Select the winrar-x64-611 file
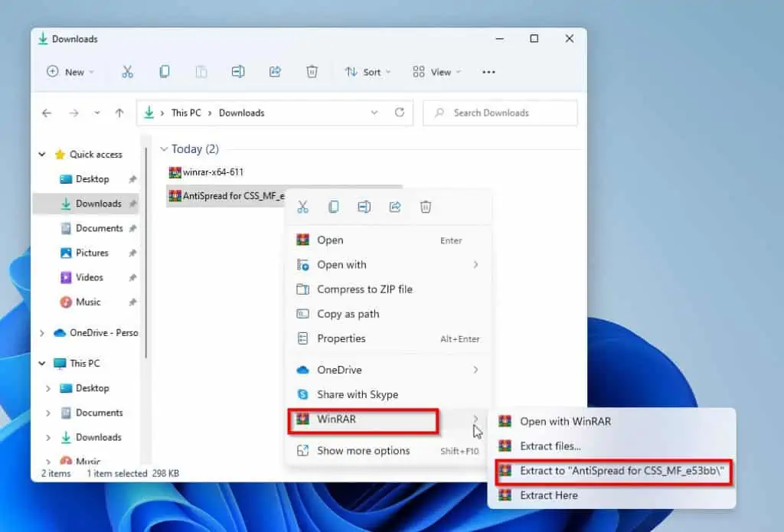784x532 pixels. pyautogui.click(x=207, y=172)
